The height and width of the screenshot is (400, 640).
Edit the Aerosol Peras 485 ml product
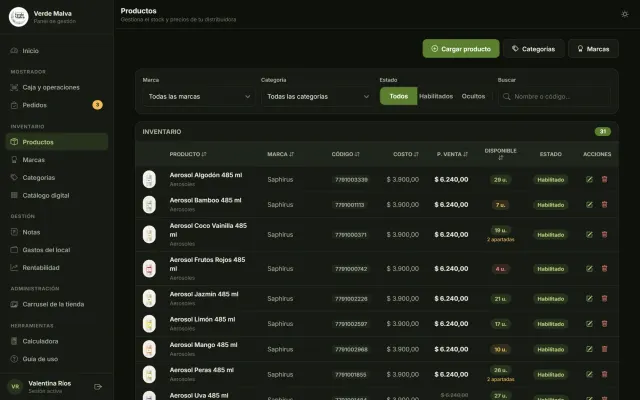tap(589, 374)
